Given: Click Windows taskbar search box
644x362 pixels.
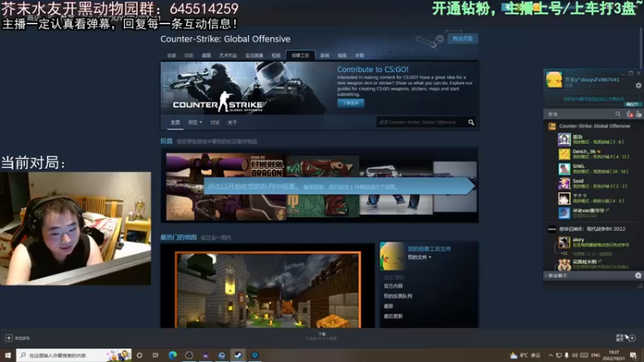Looking at the screenshot, I should [74, 355].
